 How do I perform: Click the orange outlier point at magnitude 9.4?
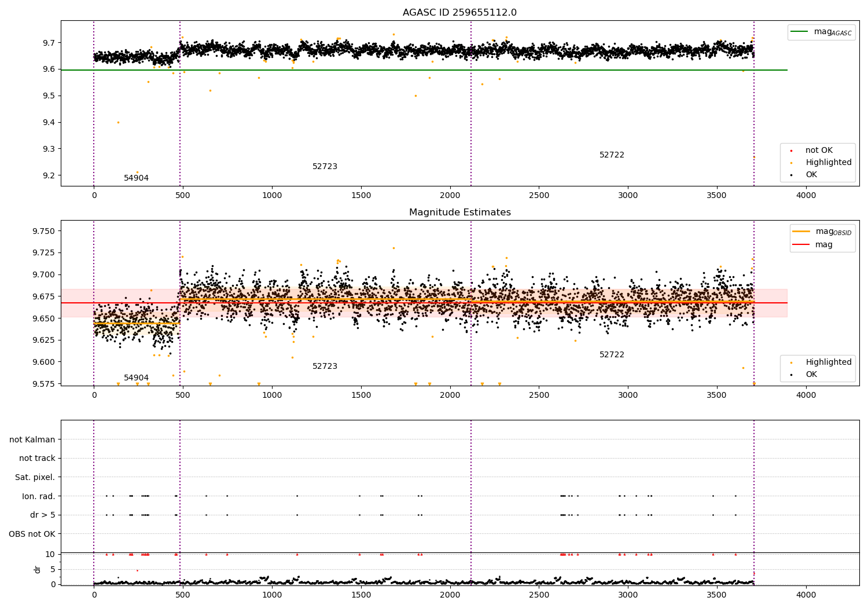[x=118, y=123]
